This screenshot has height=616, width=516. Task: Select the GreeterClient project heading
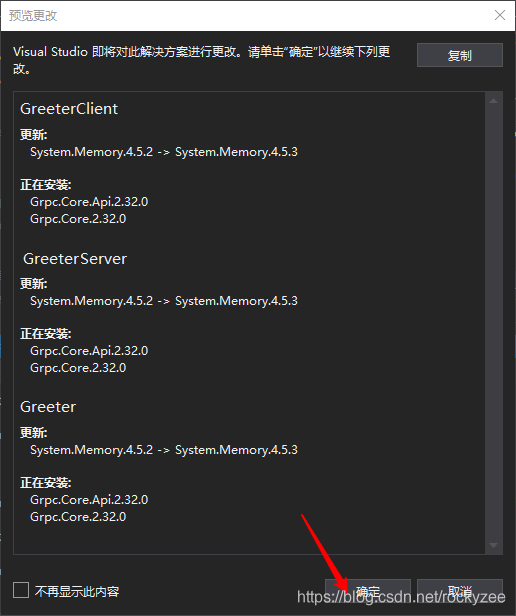click(x=69, y=109)
